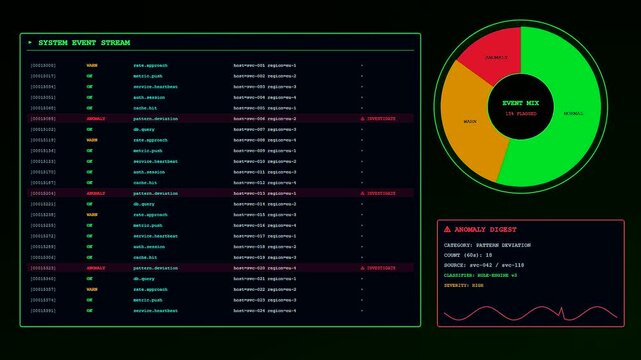Image resolution: width=641 pixels, height=360 pixels.
Task: Select the SOURCE svc-042 line in digest
Action: pyautogui.click(x=484, y=265)
